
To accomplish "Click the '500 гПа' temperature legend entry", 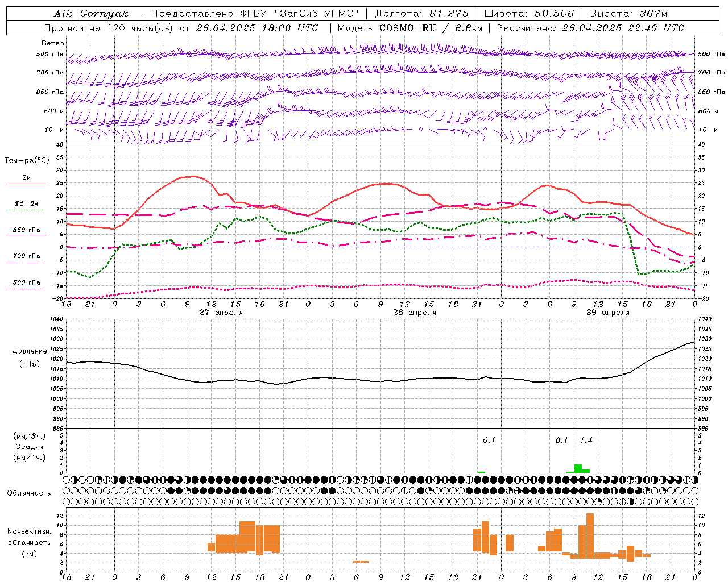I will pos(26,282).
